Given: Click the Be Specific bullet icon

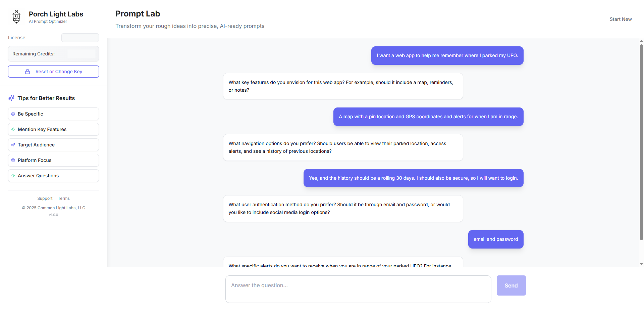Looking at the screenshot, I should (x=13, y=114).
